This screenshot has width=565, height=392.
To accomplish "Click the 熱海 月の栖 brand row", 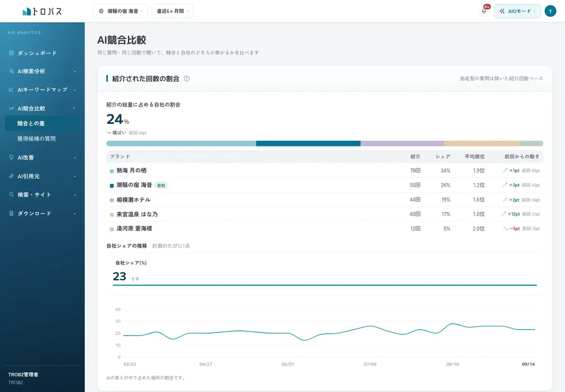I will click(x=325, y=170).
